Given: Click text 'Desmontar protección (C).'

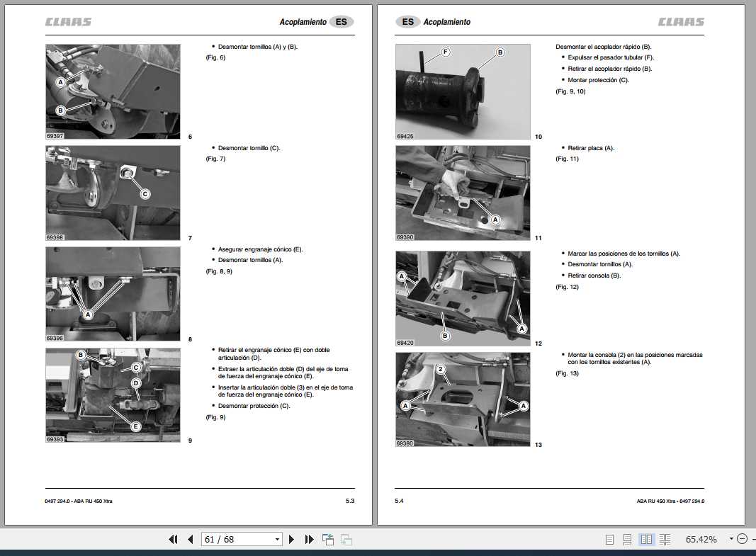Looking at the screenshot, I should click(x=254, y=406).
